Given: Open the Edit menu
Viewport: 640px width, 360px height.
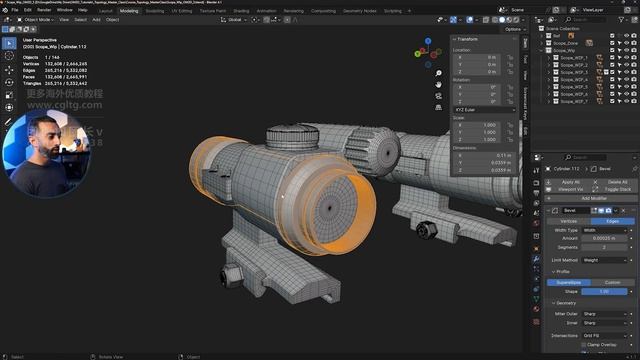Looking at the screenshot, I should click(x=28, y=10).
